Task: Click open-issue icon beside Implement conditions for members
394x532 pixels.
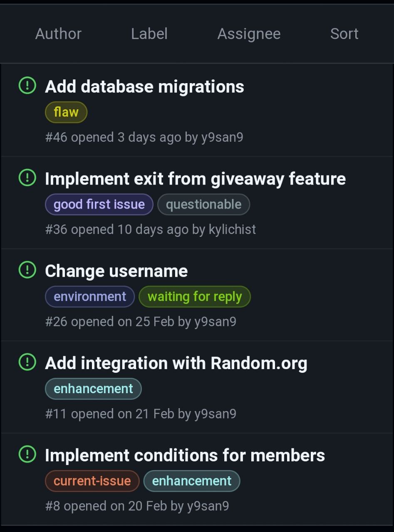Action: [27, 454]
